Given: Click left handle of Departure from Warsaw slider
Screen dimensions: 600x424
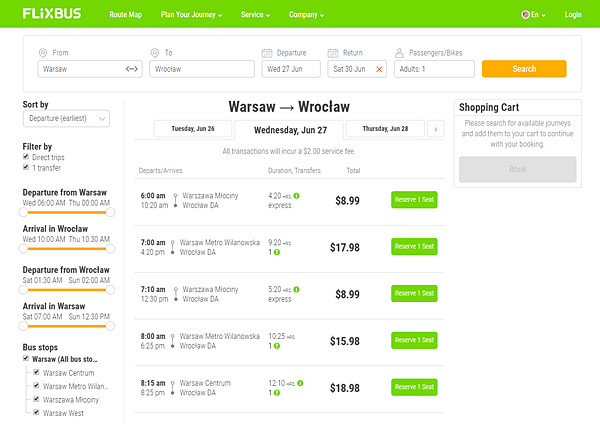Looking at the screenshot, I should pos(23,212).
